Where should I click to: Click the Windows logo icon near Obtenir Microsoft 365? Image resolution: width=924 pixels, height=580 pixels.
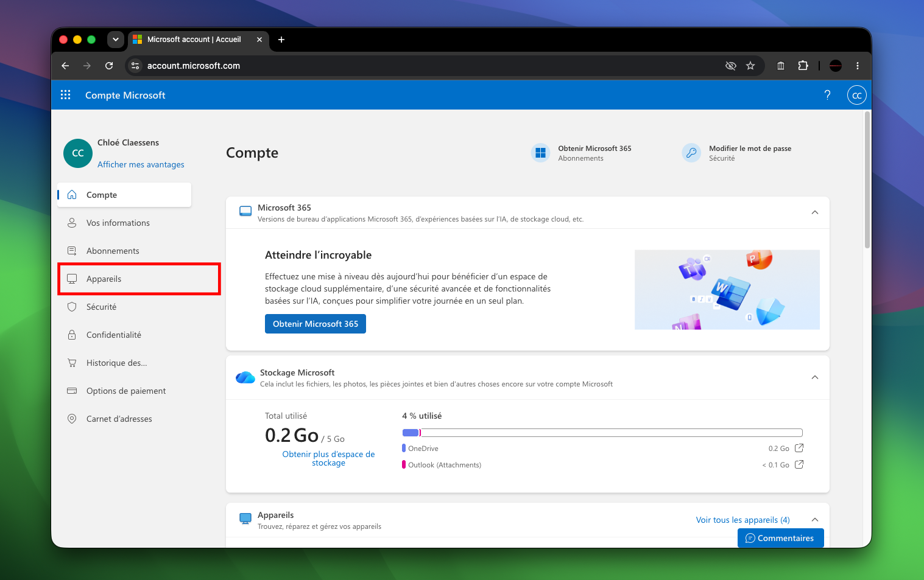540,153
